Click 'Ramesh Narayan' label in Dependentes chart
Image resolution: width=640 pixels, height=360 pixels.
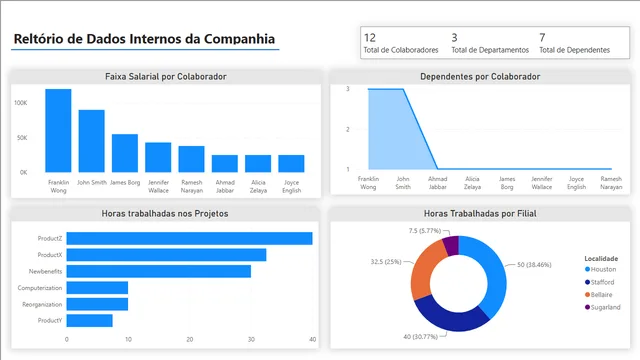611,183
